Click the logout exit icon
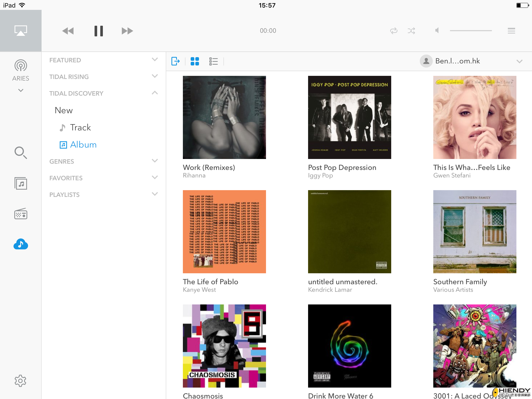 (x=176, y=61)
